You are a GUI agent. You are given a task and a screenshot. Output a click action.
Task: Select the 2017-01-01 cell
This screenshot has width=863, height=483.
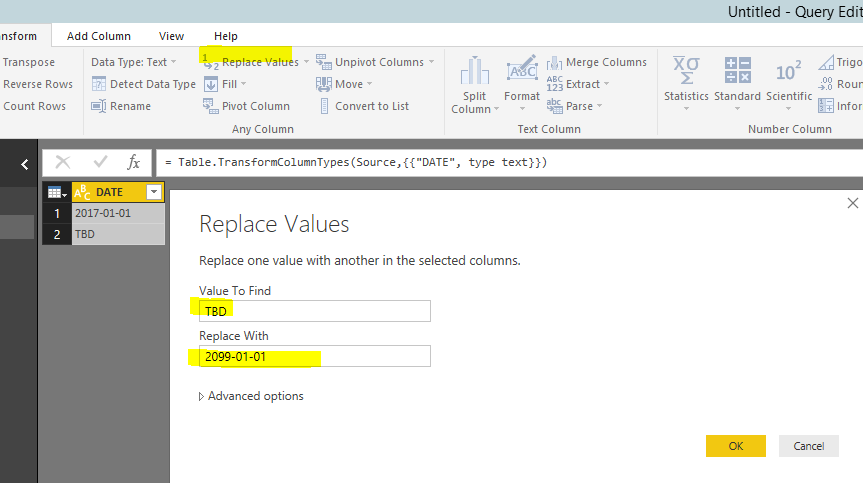pyautogui.click(x=118, y=213)
